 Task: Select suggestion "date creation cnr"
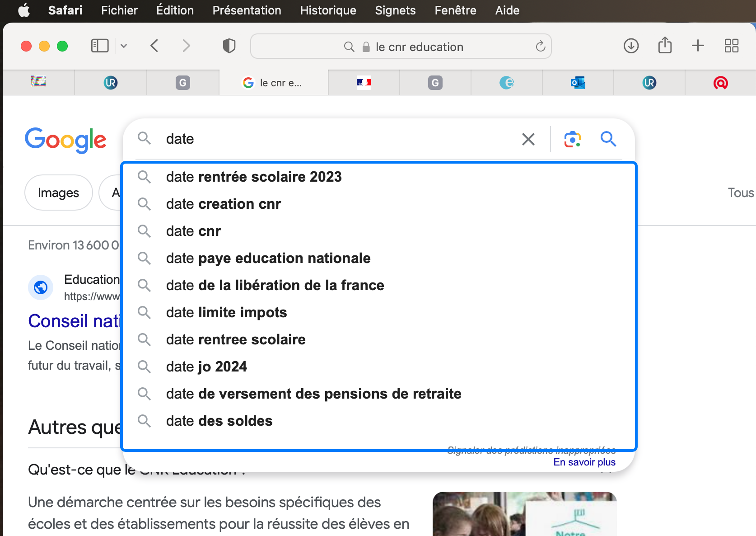223,204
